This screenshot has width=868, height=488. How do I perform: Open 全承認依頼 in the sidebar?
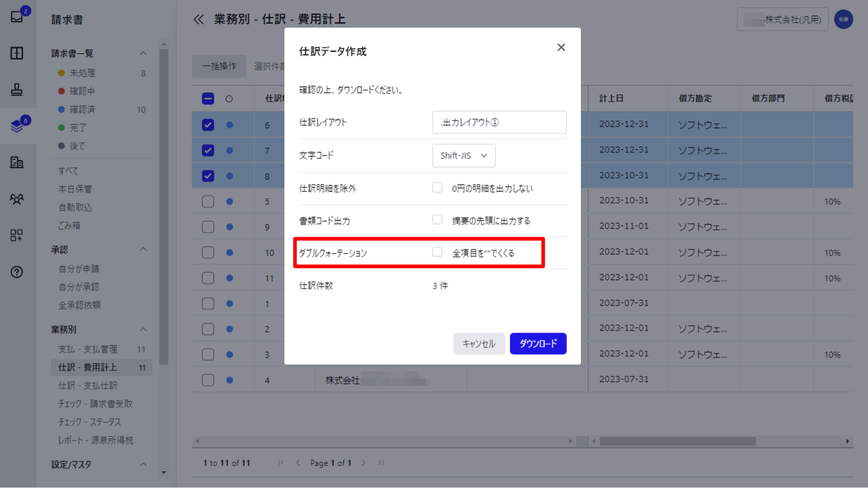(80, 305)
